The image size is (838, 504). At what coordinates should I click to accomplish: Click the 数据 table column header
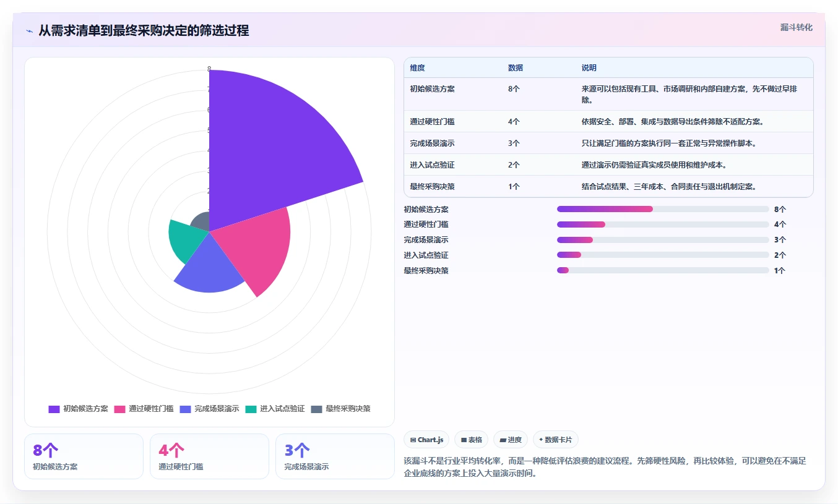(516, 68)
